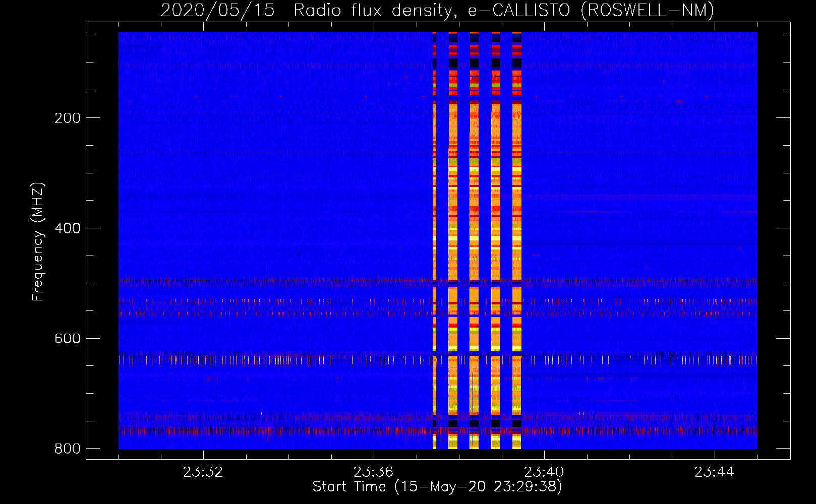
Task: Click the 23:40 time tick label
Action: click(x=544, y=472)
